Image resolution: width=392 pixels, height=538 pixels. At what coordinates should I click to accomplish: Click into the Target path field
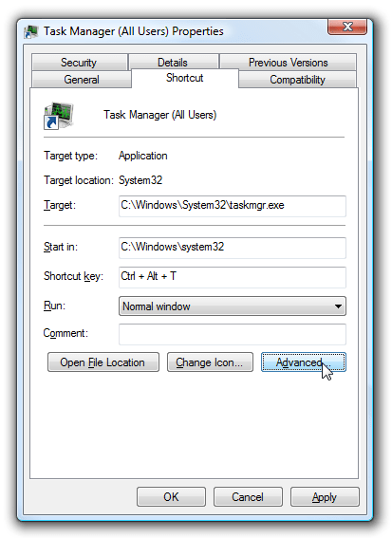233,206
